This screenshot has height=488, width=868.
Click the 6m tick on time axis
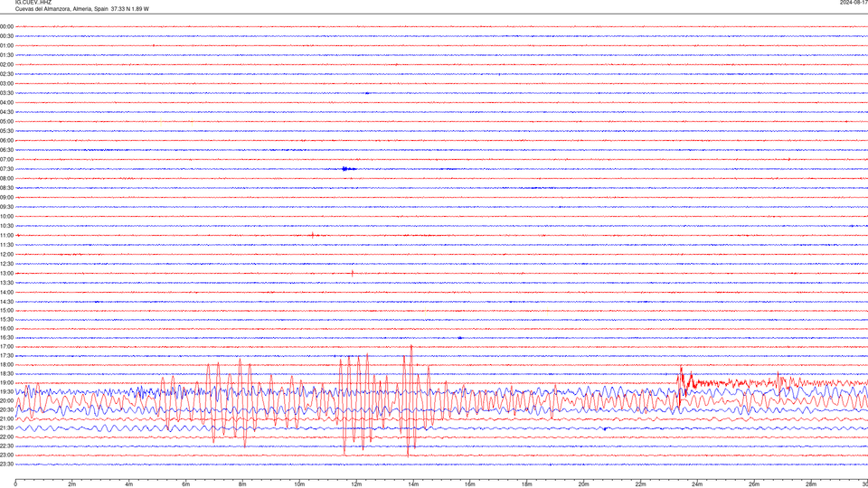pyautogui.click(x=186, y=484)
